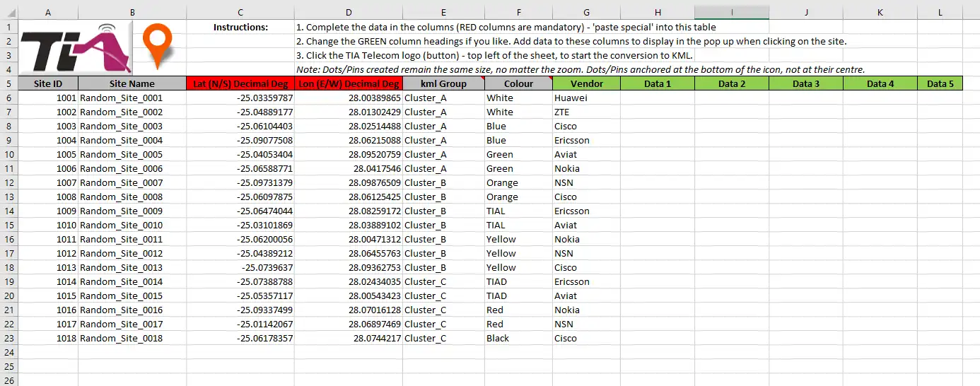The height and width of the screenshot is (386, 980).
Task: Select row 5 header
Action: 8,83
